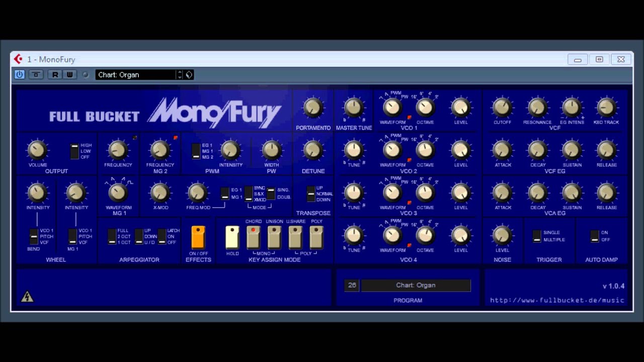This screenshot has width=644, height=362.
Task: Click the Freq Mod knob
Action: click(x=197, y=193)
